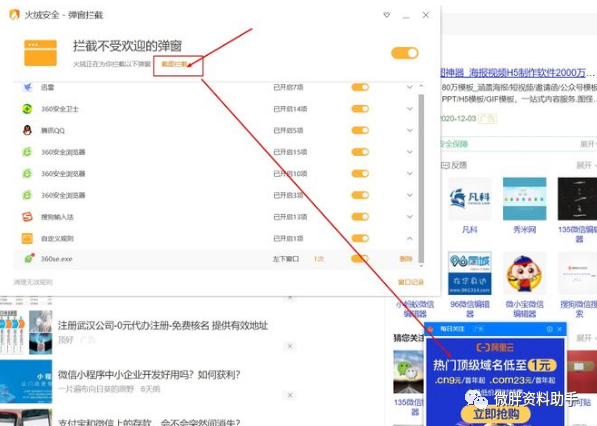Disable 360安全卫士 popup blocking
This screenshot has height=426, width=597.
pos(360,109)
